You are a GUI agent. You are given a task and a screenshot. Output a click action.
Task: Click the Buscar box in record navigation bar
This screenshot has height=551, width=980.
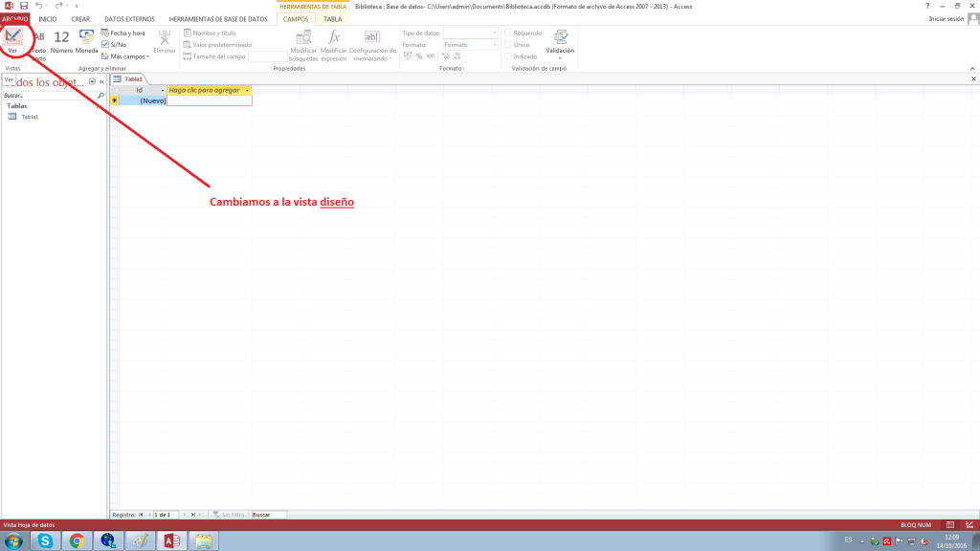[x=268, y=515]
